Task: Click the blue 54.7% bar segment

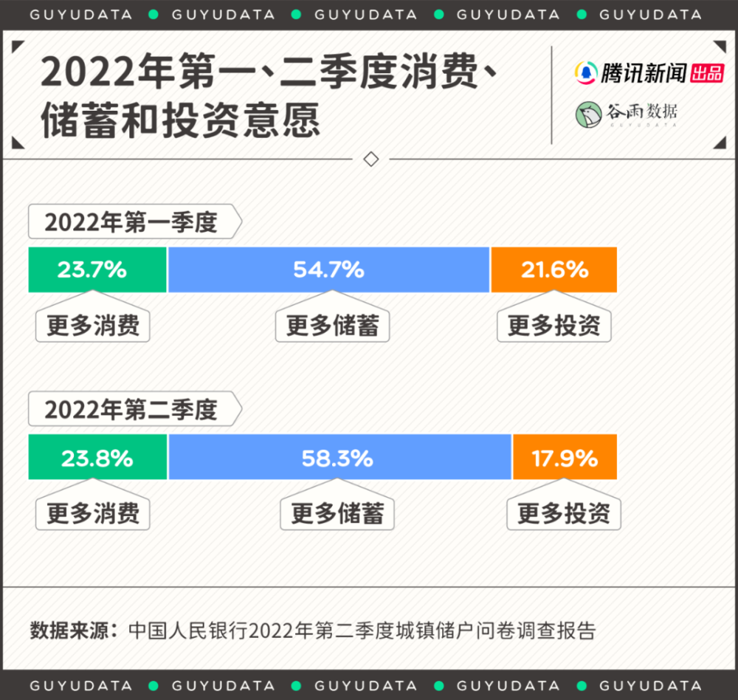Action: coord(328,270)
